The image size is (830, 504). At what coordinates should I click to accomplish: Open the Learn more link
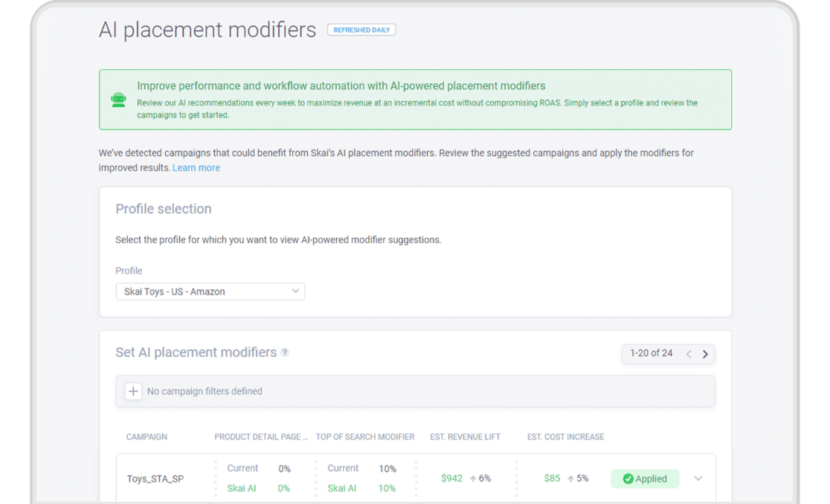pos(196,168)
